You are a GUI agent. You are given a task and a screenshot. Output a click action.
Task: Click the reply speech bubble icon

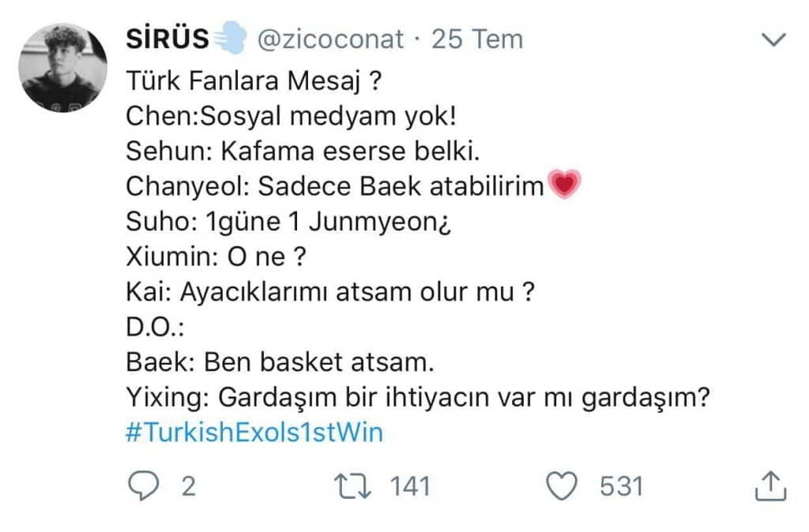click(x=143, y=485)
